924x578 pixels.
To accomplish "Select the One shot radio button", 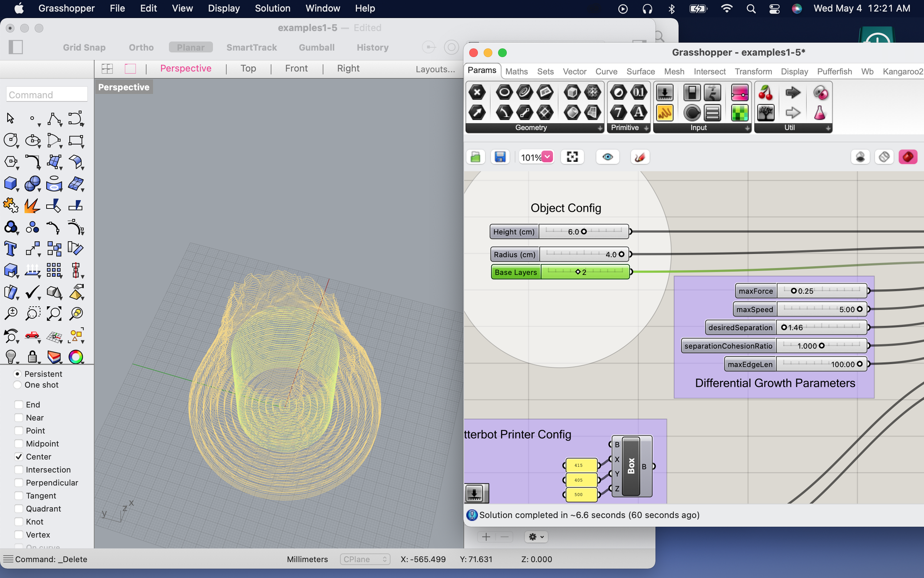I will (x=17, y=385).
